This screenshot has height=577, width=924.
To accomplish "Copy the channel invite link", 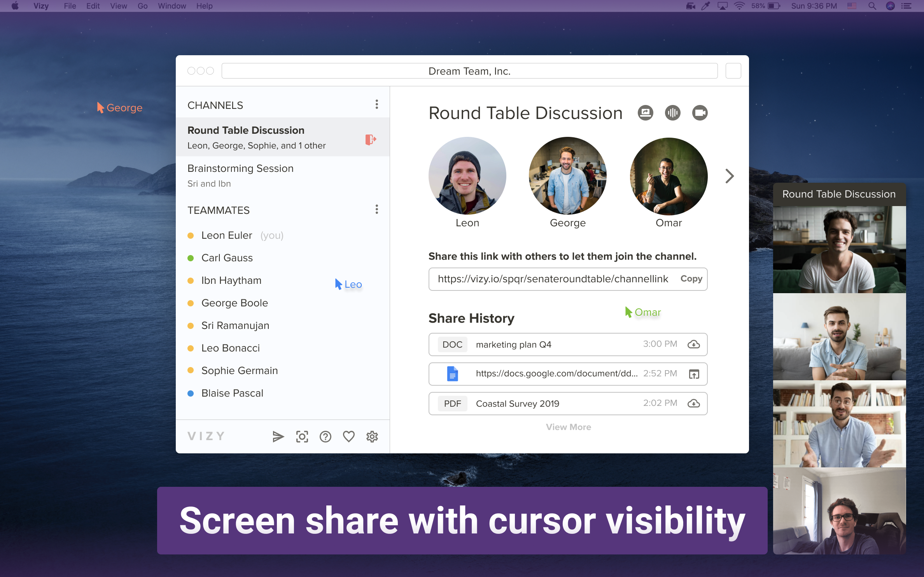I will click(691, 279).
